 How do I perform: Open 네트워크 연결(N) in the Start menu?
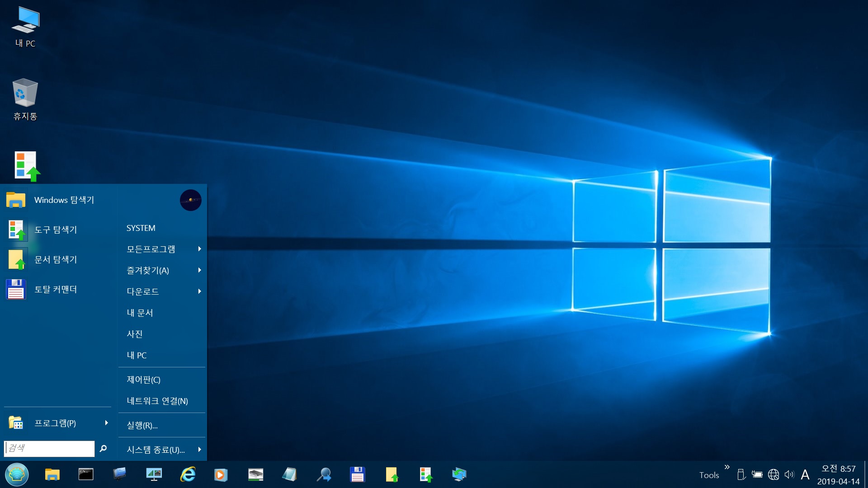[162, 401]
